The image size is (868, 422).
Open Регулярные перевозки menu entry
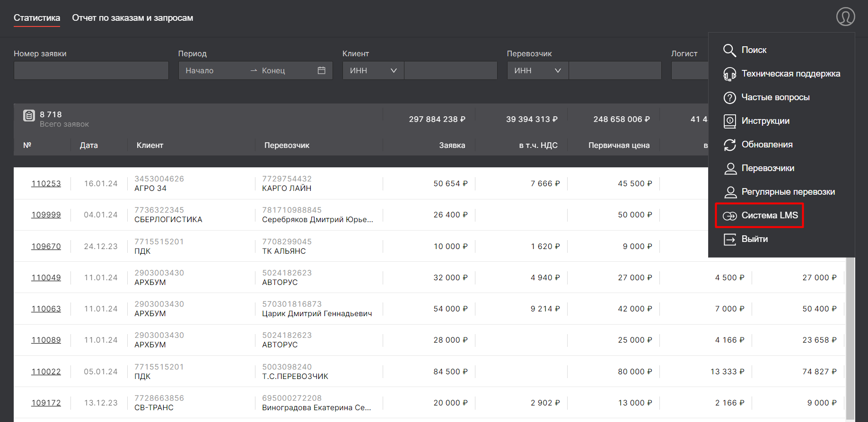[788, 191]
